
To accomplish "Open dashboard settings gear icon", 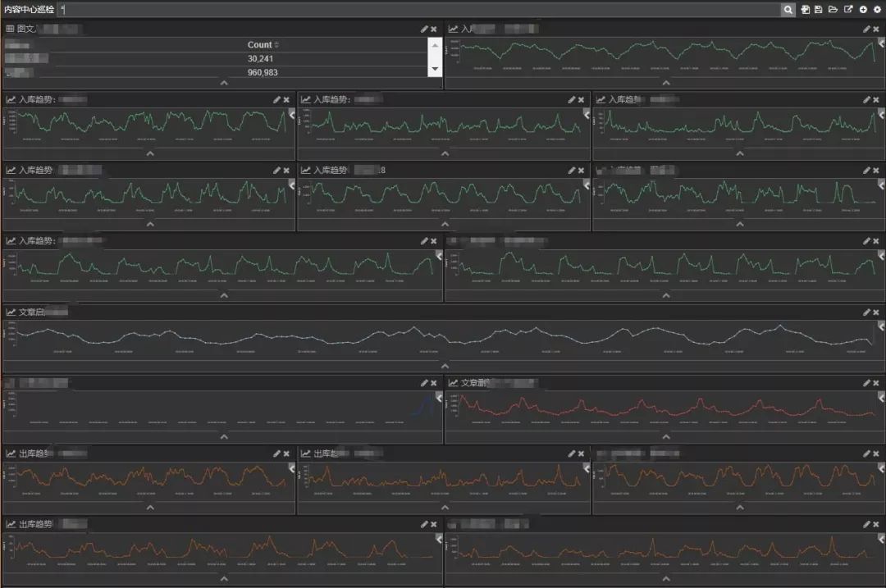I will (878, 10).
